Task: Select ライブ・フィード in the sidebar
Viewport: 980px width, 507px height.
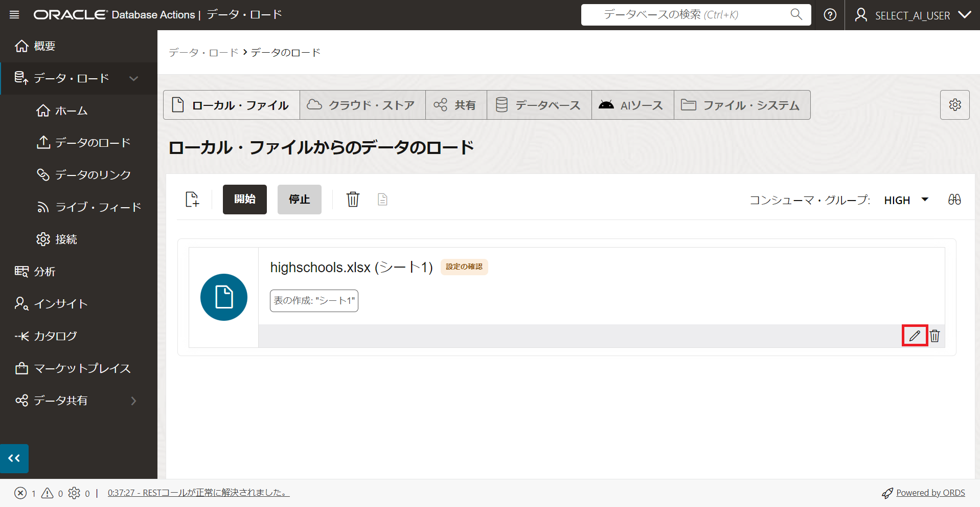Action: coord(98,207)
